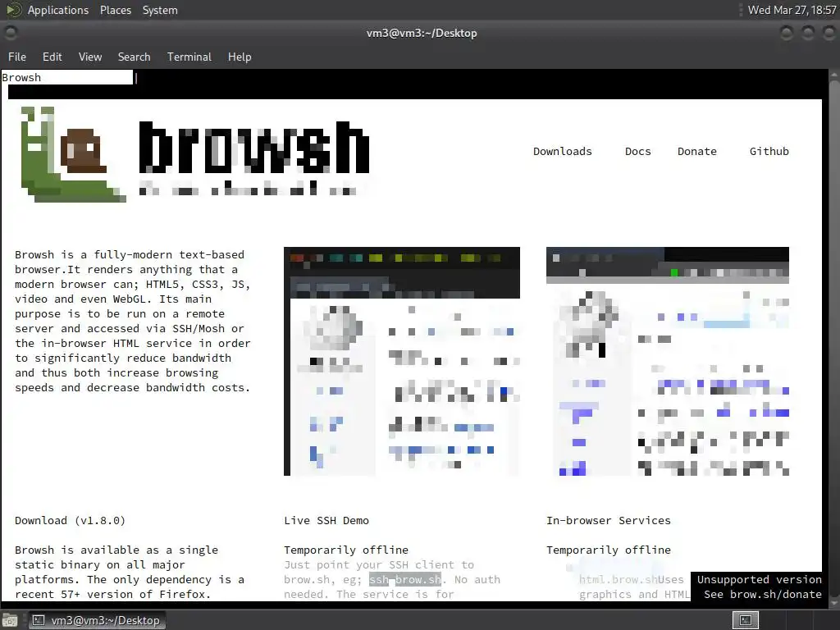
Task: Open the Help menu
Action: click(x=240, y=57)
